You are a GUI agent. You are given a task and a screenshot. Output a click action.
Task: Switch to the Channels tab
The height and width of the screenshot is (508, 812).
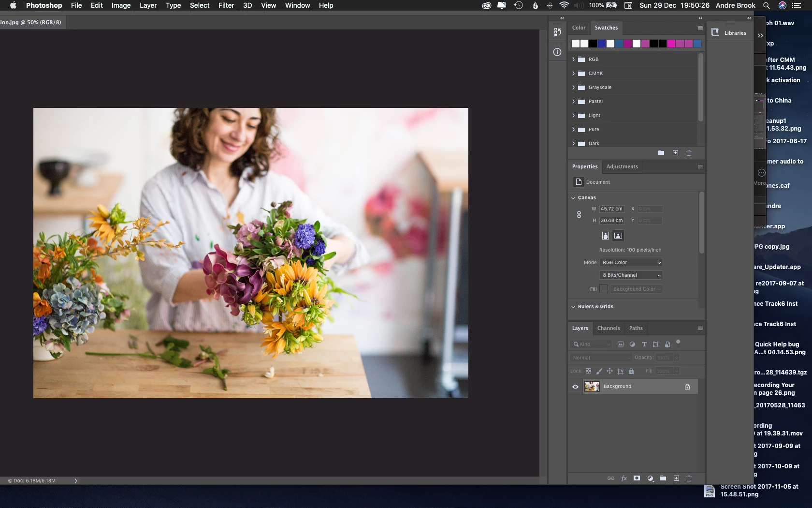click(609, 329)
